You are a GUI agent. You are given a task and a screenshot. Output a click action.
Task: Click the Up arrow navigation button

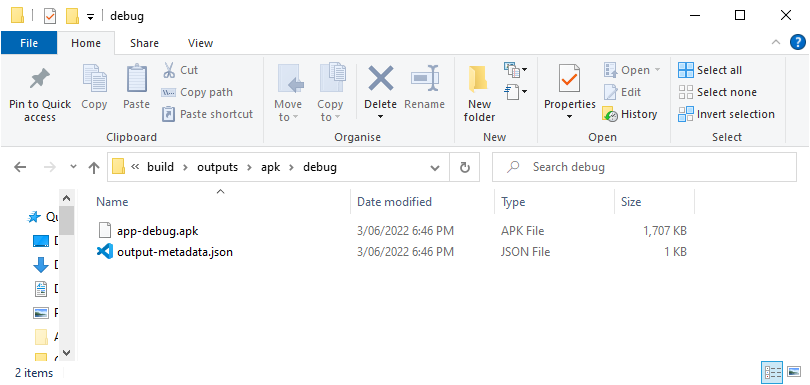[x=94, y=167]
